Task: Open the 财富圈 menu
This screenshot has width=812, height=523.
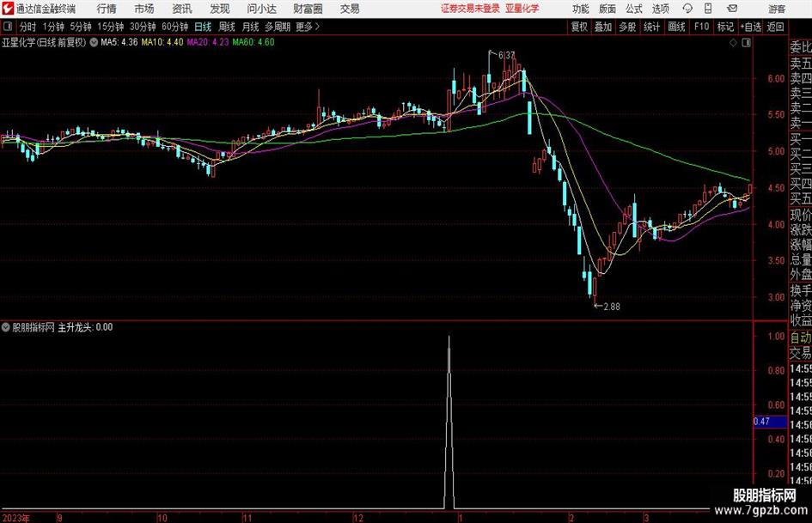Action: (x=308, y=9)
